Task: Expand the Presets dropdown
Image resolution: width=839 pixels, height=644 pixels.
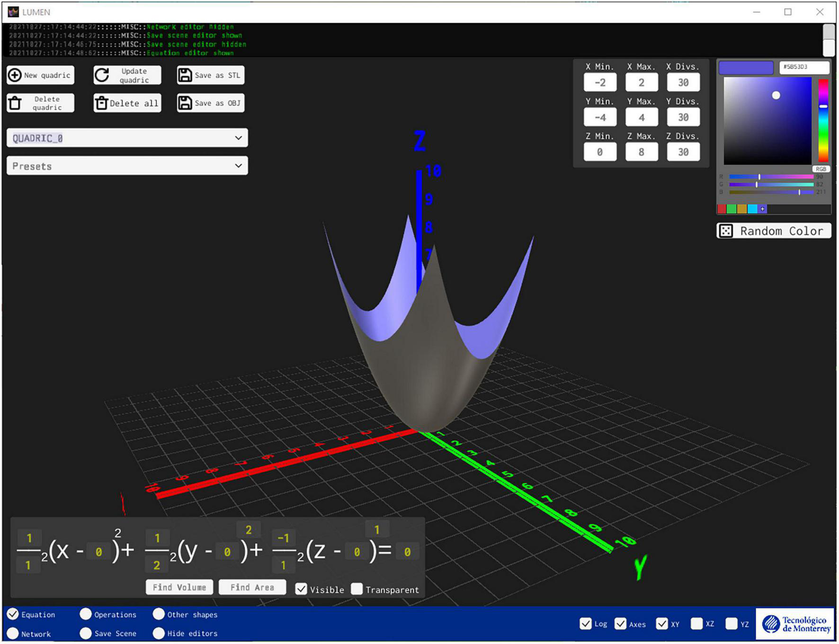Action: [126, 166]
